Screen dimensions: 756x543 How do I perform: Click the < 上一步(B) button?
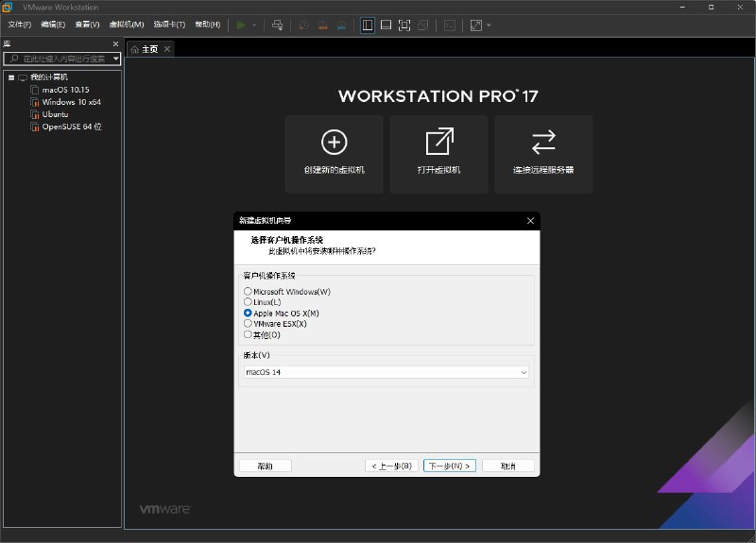[391, 466]
